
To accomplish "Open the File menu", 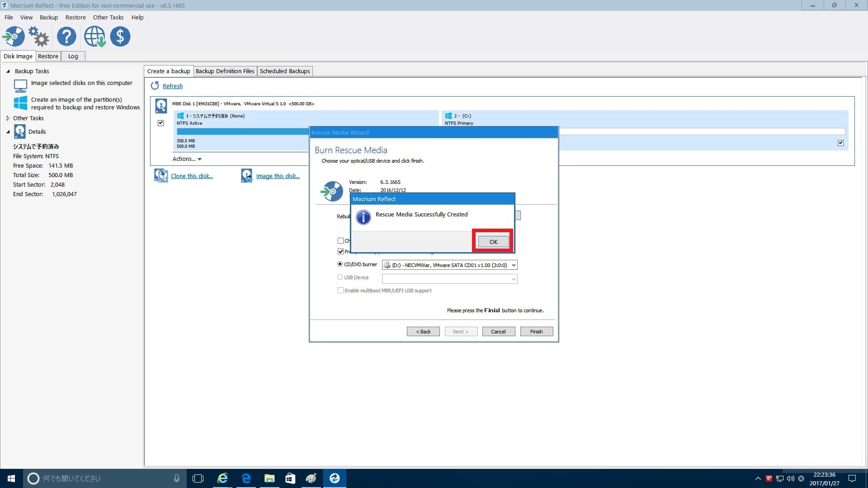I will [x=9, y=17].
